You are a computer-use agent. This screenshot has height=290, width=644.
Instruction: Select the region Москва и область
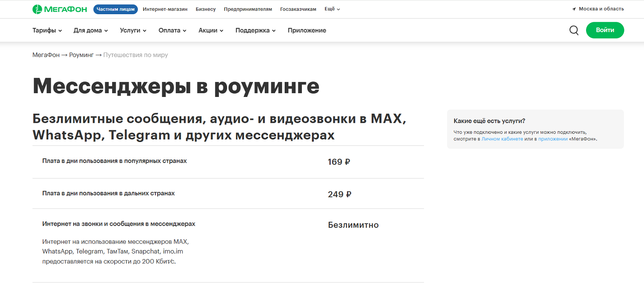coord(601,8)
